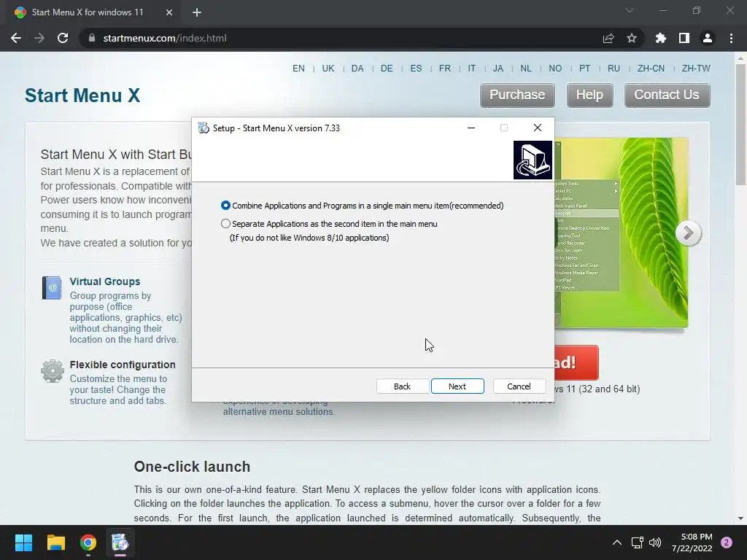The height and width of the screenshot is (560, 747).
Task: Click the green leaf screenshot image
Action: (621, 233)
